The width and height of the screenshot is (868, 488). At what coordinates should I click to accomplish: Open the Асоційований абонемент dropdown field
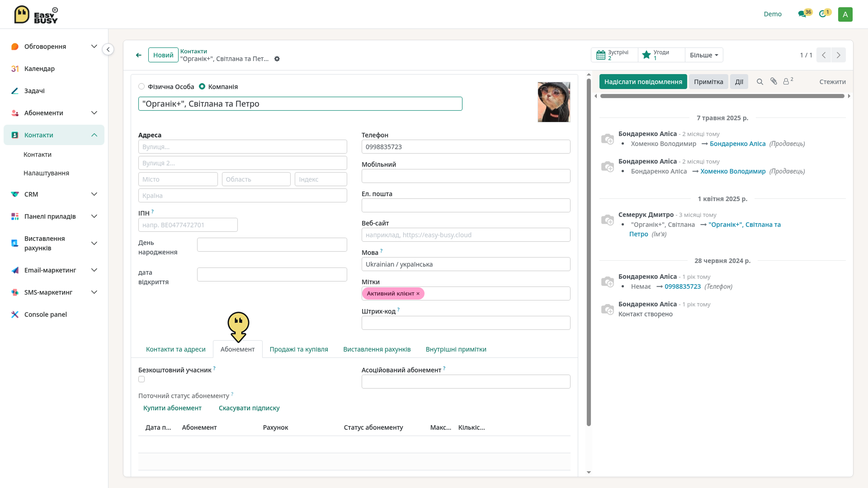point(466,382)
